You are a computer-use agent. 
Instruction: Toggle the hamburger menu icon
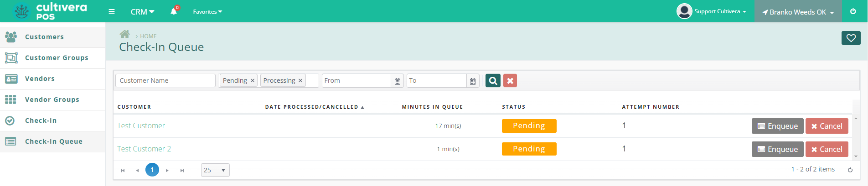[112, 11]
